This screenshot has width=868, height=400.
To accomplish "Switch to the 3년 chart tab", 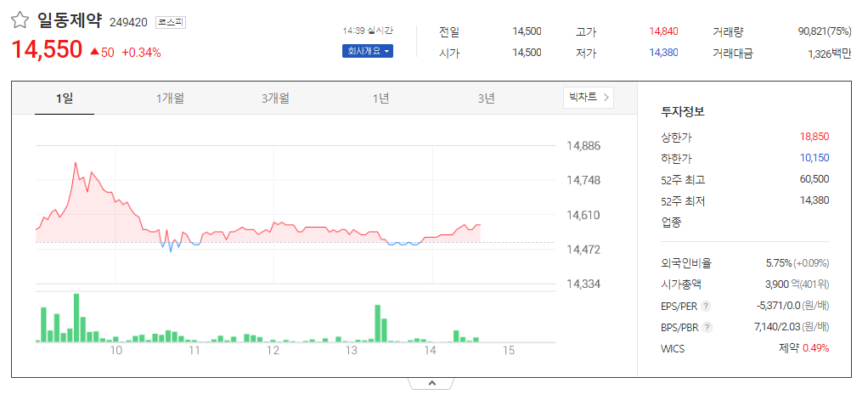I will pos(486,99).
